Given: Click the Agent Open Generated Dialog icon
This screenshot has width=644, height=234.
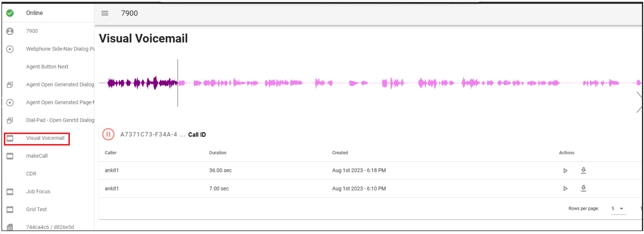Looking at the screenshot, I should (x=10, y=85).
